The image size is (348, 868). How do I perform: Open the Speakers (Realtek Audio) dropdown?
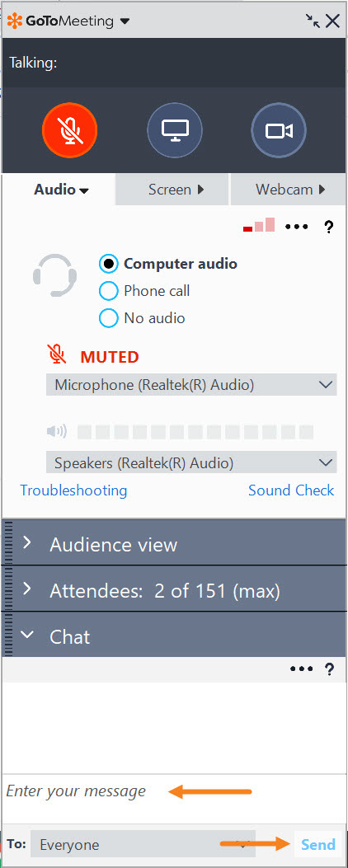(191, 462)
